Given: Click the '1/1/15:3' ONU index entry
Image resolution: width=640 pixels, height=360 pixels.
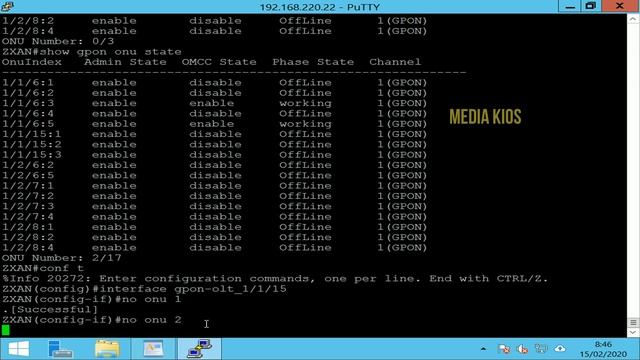Looking at the screenshot, I should [32, 155].
